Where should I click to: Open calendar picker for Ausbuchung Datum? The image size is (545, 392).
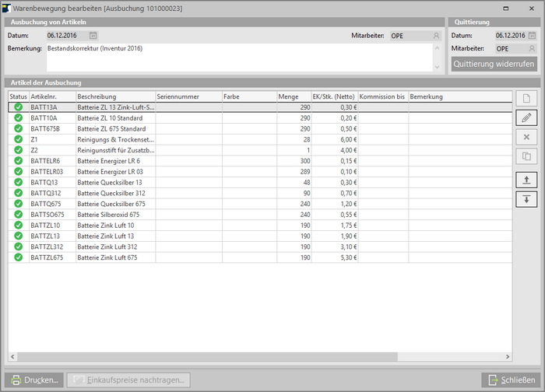(x=93, y=36)
